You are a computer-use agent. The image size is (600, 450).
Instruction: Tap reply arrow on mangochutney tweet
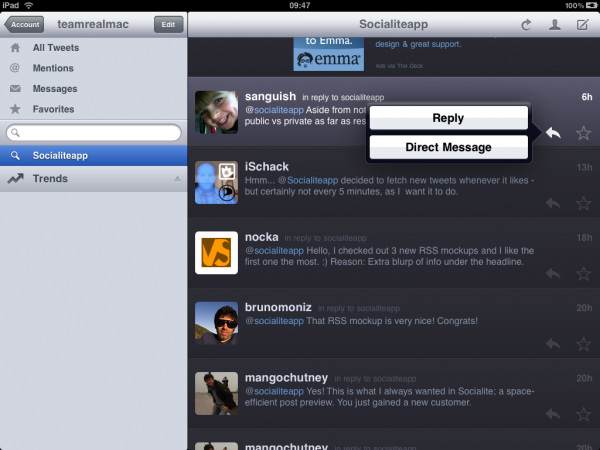click(x=553, y=414)
